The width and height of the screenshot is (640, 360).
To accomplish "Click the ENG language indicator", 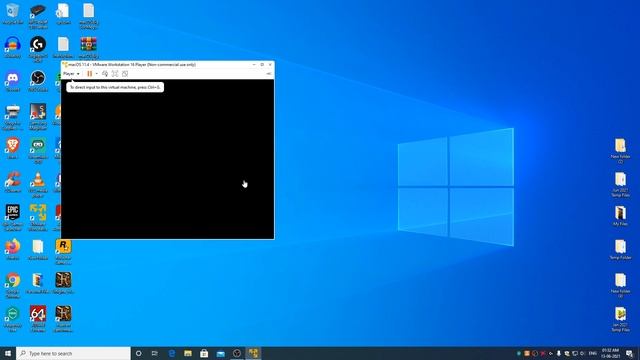I will coord(593,353).
